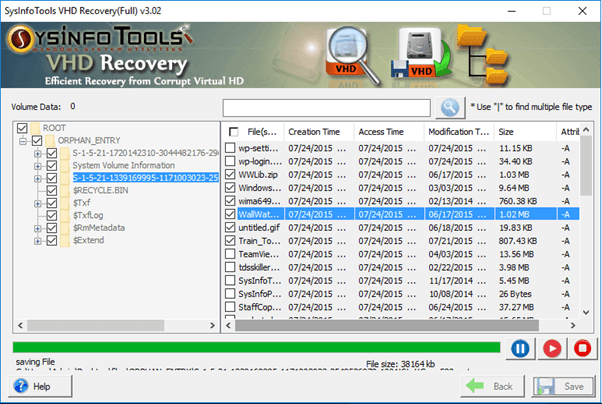
Task: Check the wp-login file checkbox
Action: 230,161
